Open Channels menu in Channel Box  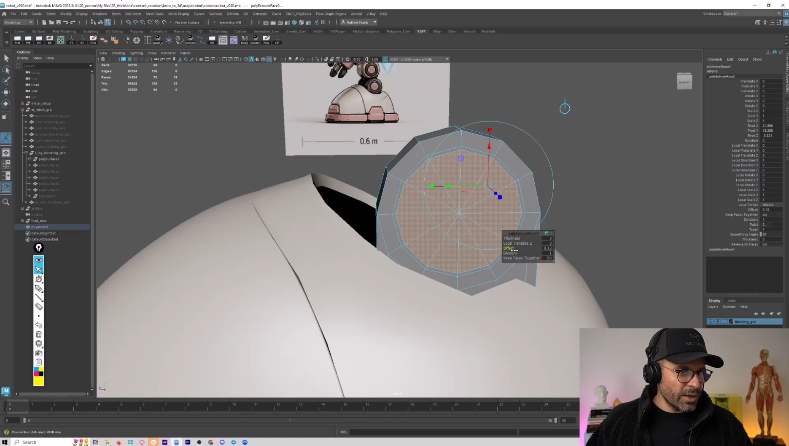click(x=715, y=59)
